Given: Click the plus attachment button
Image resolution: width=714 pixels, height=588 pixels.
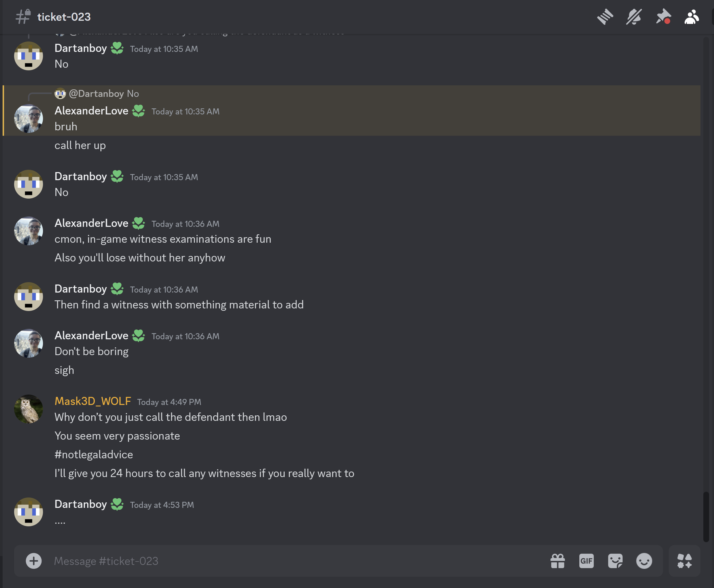Looking at the screenshot, I should pyautogui.click(x=33, y=561).
